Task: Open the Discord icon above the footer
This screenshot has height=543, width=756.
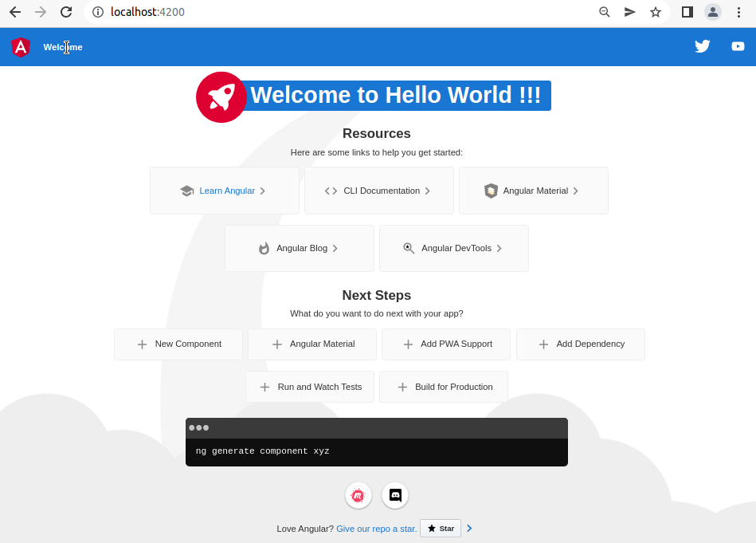Action: click(x=395, y=495)
